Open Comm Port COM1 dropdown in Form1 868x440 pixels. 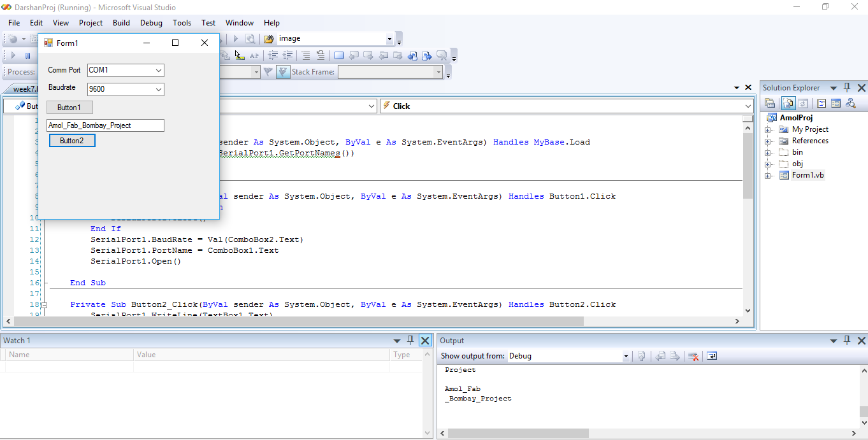tap(159, 70)
